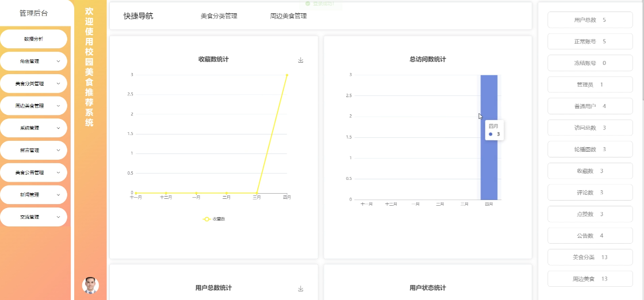
Task: Open 周边美食管理 in quick navigation
Action: pos(288,17)
